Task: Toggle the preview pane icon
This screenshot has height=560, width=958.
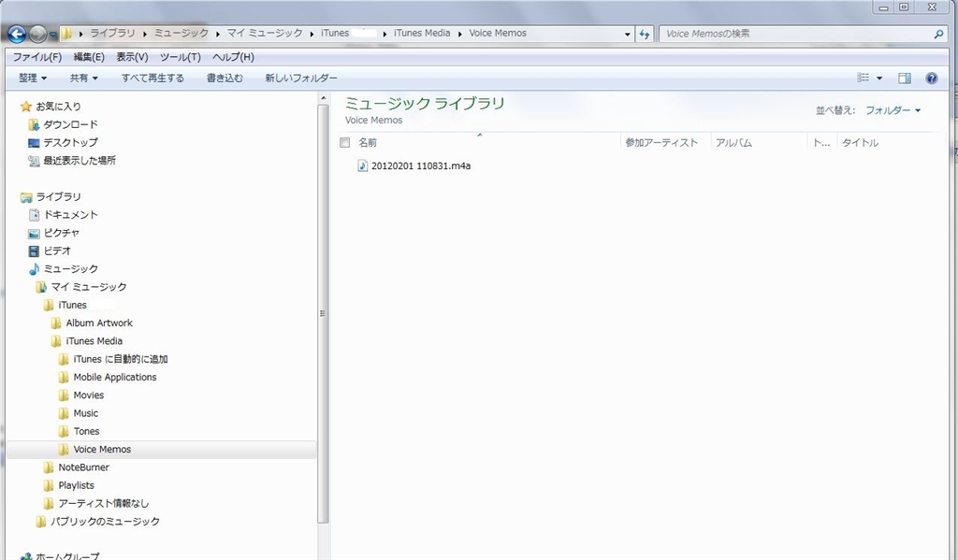Action: coord(905,79)
